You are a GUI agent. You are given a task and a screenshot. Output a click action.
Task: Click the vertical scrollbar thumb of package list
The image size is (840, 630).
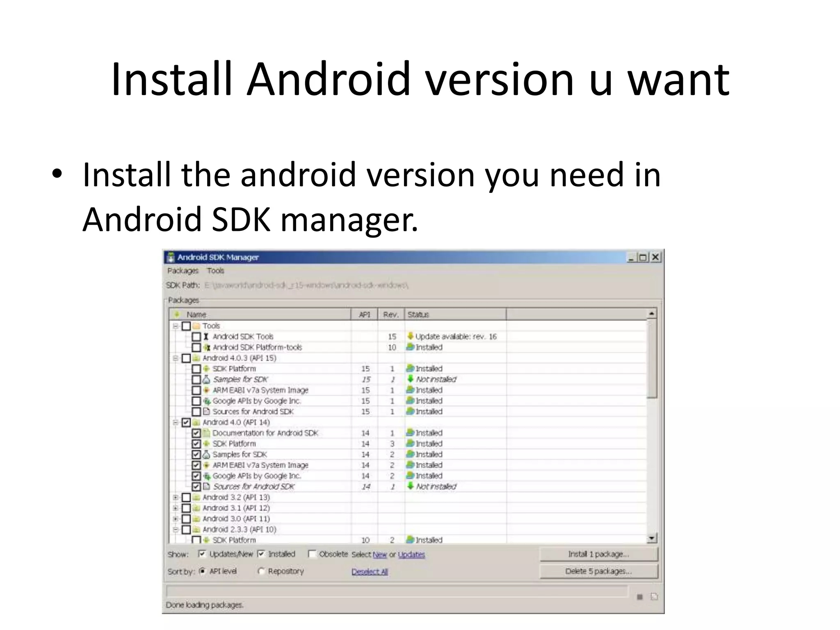pos(652,359)
